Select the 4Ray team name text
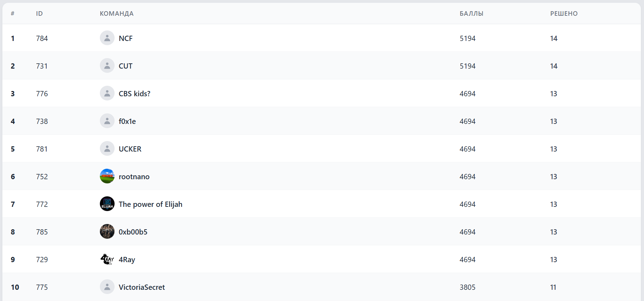 (x=127, y=260)
